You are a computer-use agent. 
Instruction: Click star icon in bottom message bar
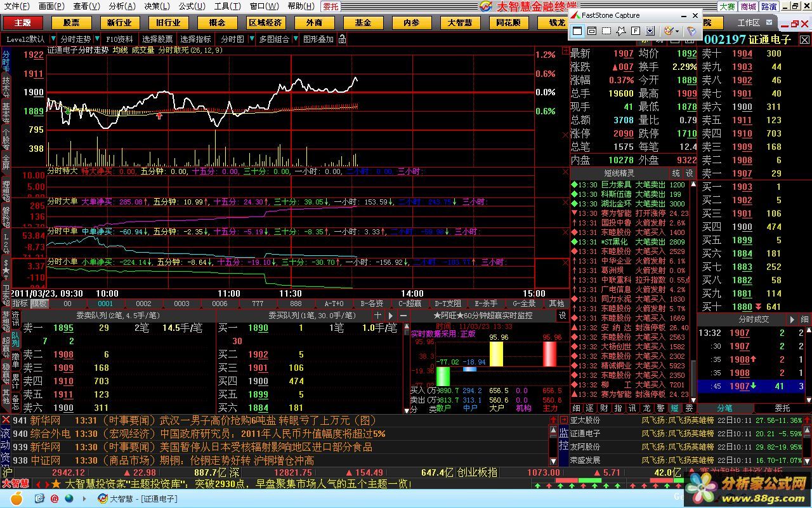point(56,484)
